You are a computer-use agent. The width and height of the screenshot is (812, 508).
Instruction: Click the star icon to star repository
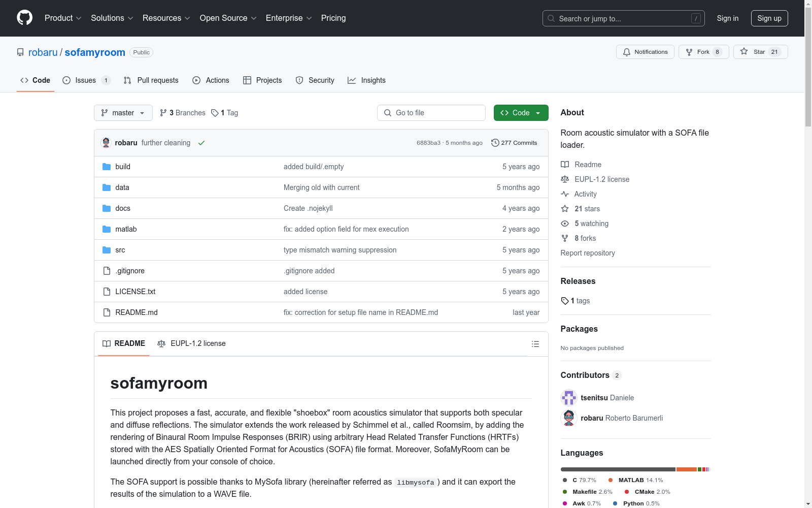(x=744, y=51)
